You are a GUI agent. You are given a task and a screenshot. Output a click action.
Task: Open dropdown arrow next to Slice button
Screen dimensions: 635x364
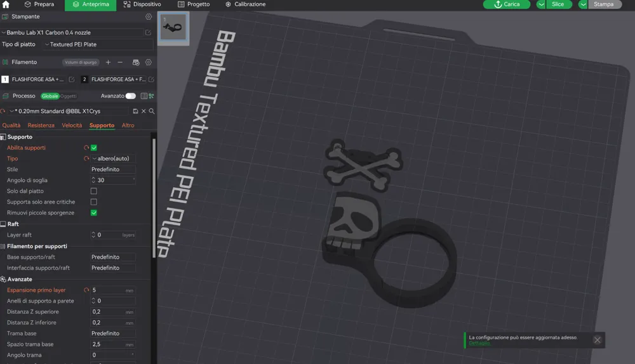(x=541, y=4)
